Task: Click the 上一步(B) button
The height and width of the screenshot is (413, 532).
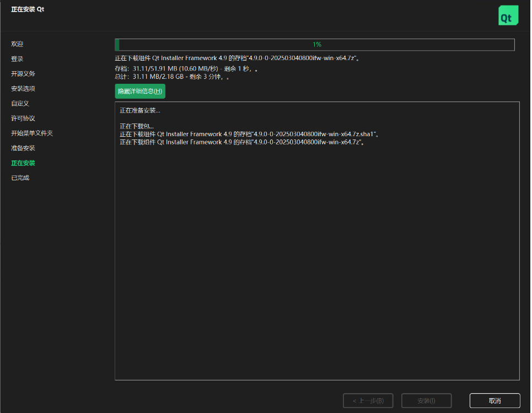Action: pos(368,401)
